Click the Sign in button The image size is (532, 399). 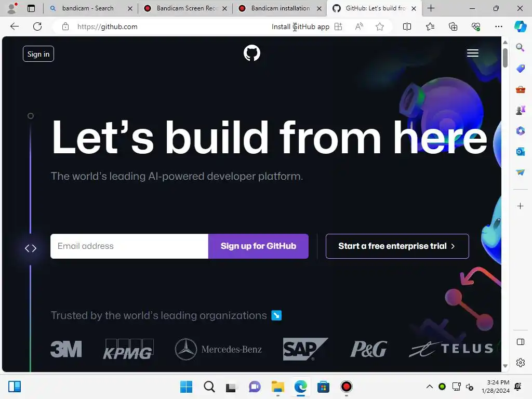pyautogui.click(x=38, y=54)
